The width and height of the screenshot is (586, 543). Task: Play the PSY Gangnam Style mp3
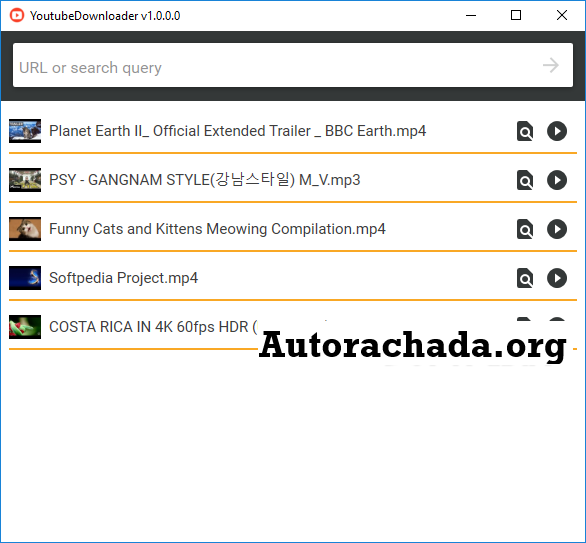[x=557, y=180]
